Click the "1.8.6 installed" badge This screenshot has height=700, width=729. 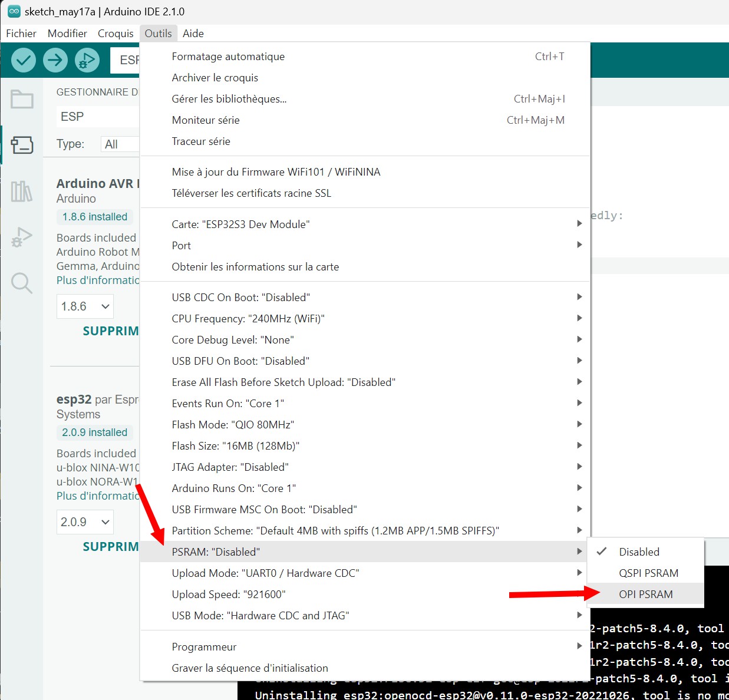[x=95, y=217]
